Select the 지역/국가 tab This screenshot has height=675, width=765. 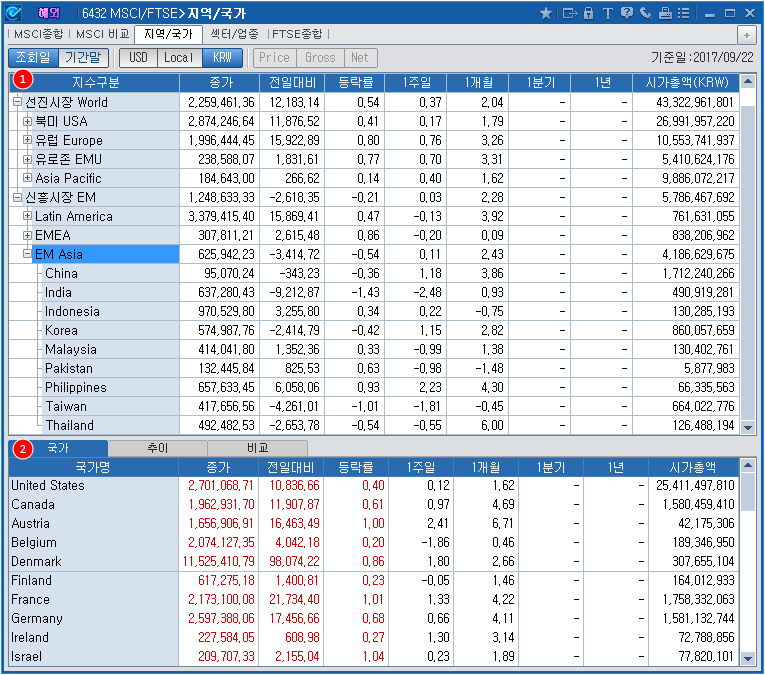[168, 34]
